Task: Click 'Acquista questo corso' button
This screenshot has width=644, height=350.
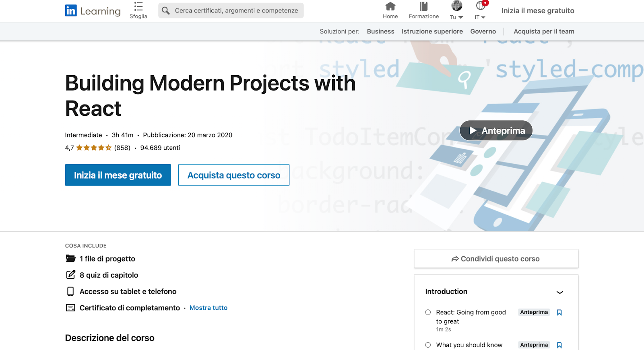Action: [234, 175]
